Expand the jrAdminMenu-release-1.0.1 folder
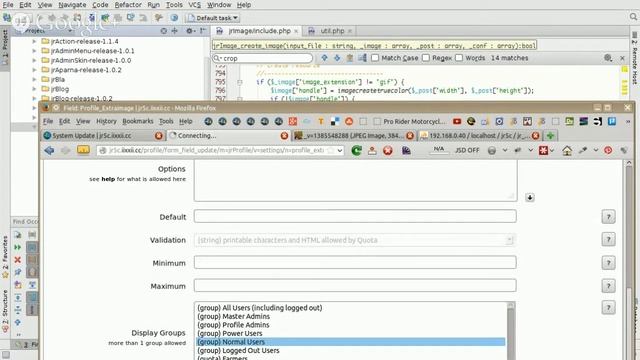Image resolution: width=640 pixels, height=360 pixels. (34, 51)
